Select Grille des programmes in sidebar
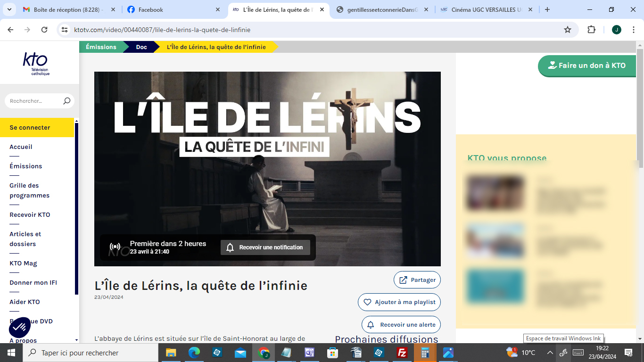 click(29, 190)
